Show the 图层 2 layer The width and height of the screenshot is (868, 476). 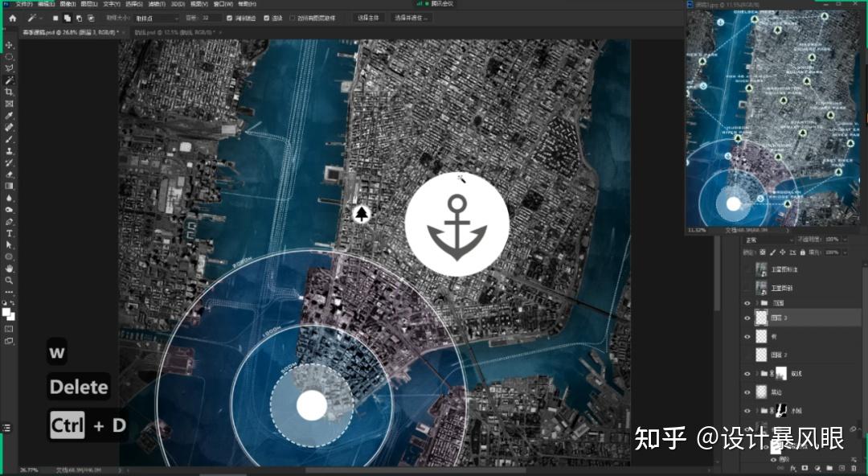pos(747,355)
